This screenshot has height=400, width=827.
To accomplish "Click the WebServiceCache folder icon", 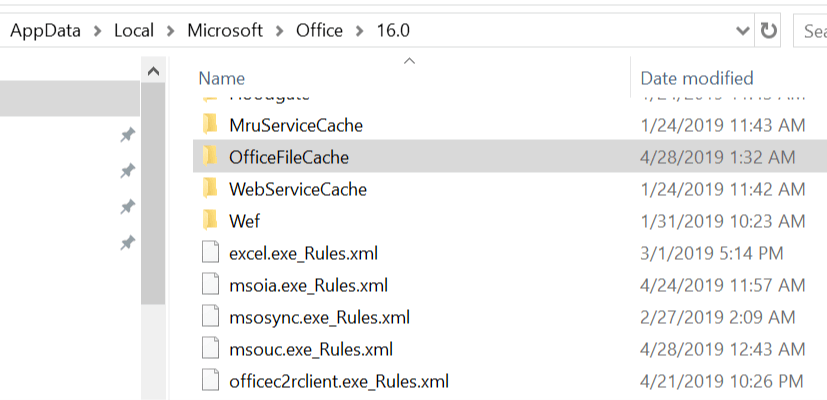I will tap(210, 189).
